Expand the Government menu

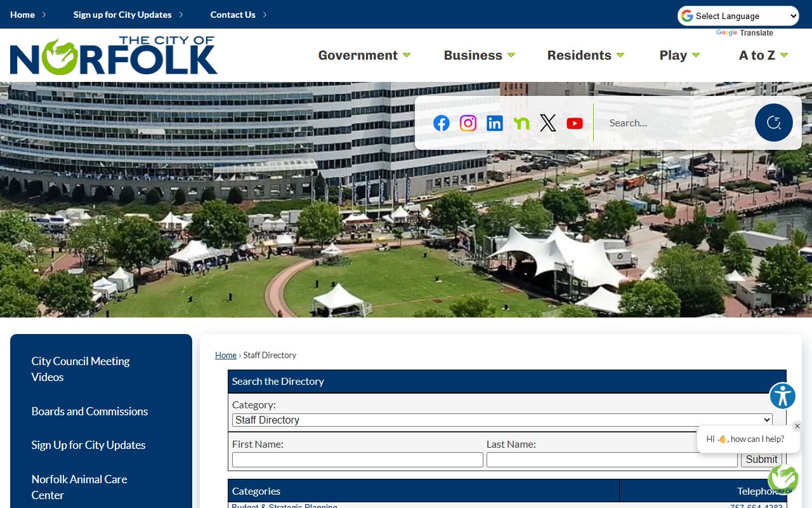(x=364, y=55)
